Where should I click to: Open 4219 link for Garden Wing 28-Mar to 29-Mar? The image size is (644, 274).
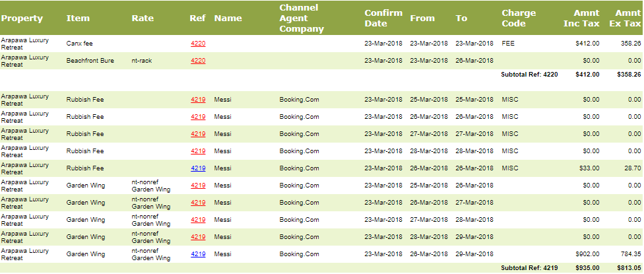tap(198, 237)
